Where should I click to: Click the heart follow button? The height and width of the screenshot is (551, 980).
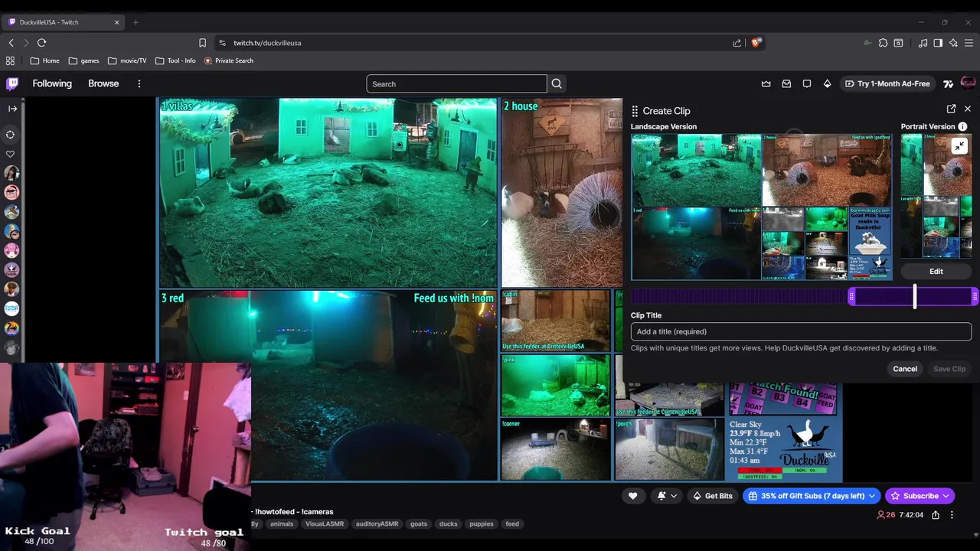click(632, 496)
